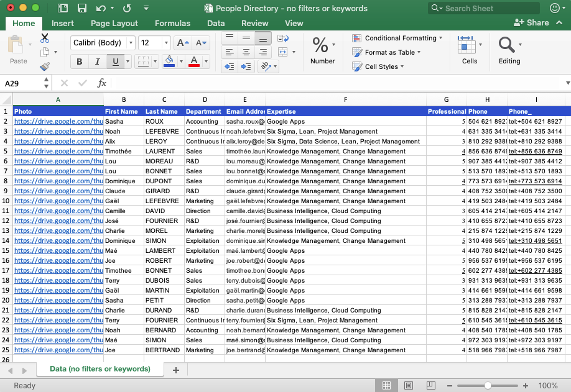Viewport: 571px width, 392px height.
Task: Click the zoom slider handle
Action: [x=488, y=385]
